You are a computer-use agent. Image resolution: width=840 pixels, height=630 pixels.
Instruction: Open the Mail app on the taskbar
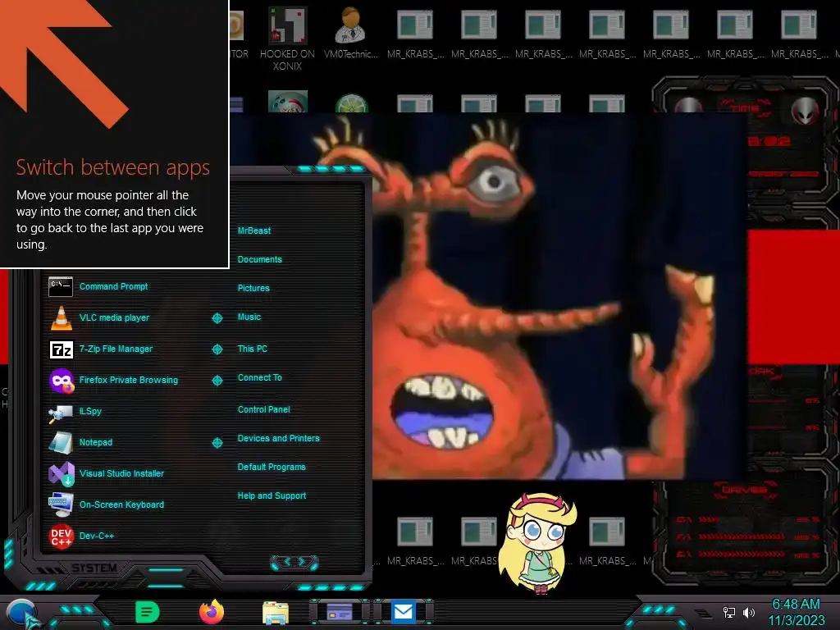(404, 611)
